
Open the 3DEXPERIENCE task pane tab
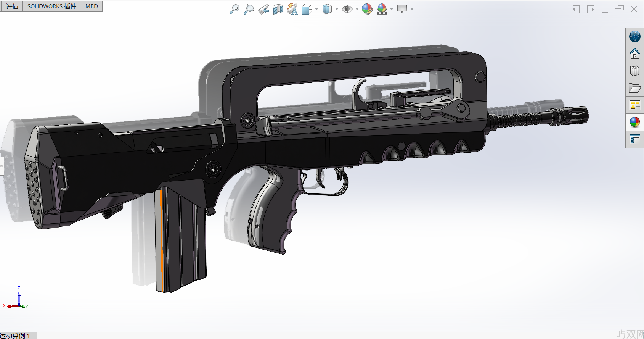[635, 36]
